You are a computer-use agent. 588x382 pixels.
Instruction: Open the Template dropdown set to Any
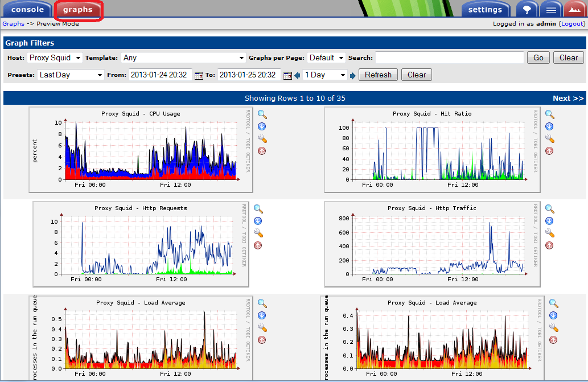tap(183, 57)
